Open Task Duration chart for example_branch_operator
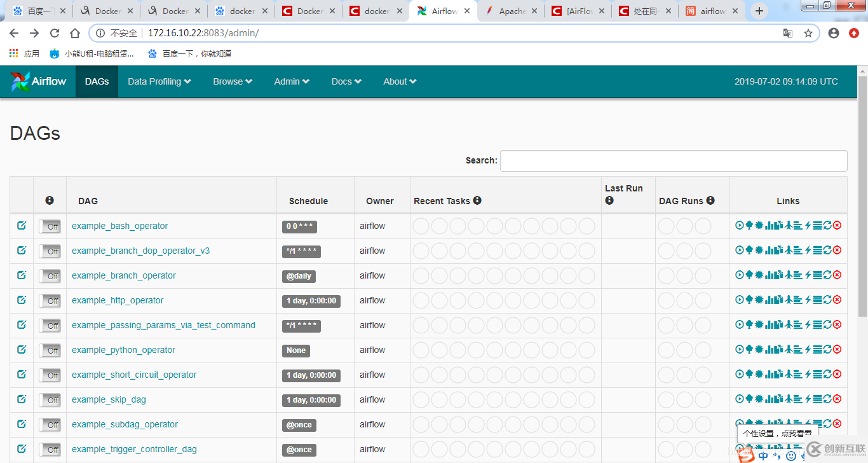Screen dimensions: 868x463 click(x=769, y=275)
